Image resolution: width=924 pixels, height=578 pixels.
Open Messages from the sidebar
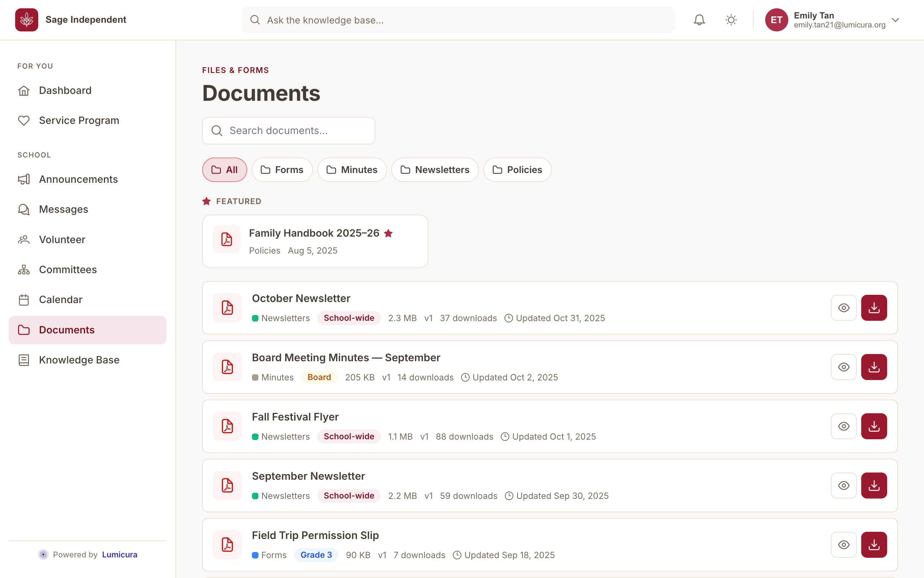tap(88, 210)
